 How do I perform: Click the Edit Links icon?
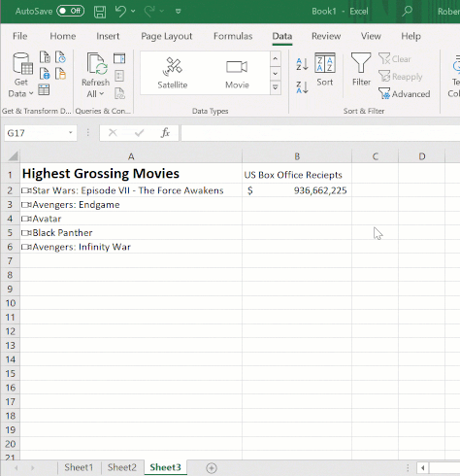click(x=119, y=93)
